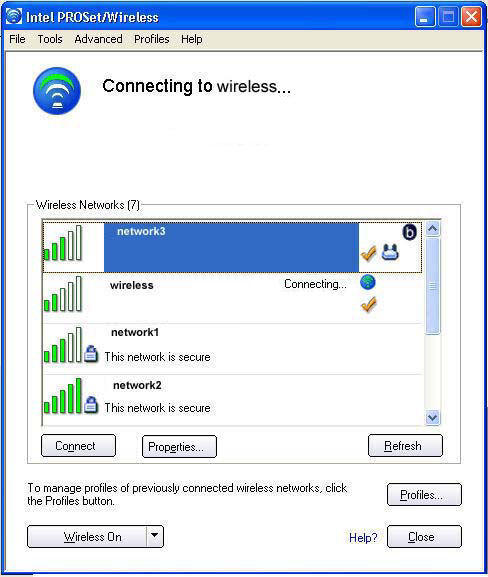Click the padlock security icon beside network2
This screenshot has width=488, height=577.
(91, 404)
